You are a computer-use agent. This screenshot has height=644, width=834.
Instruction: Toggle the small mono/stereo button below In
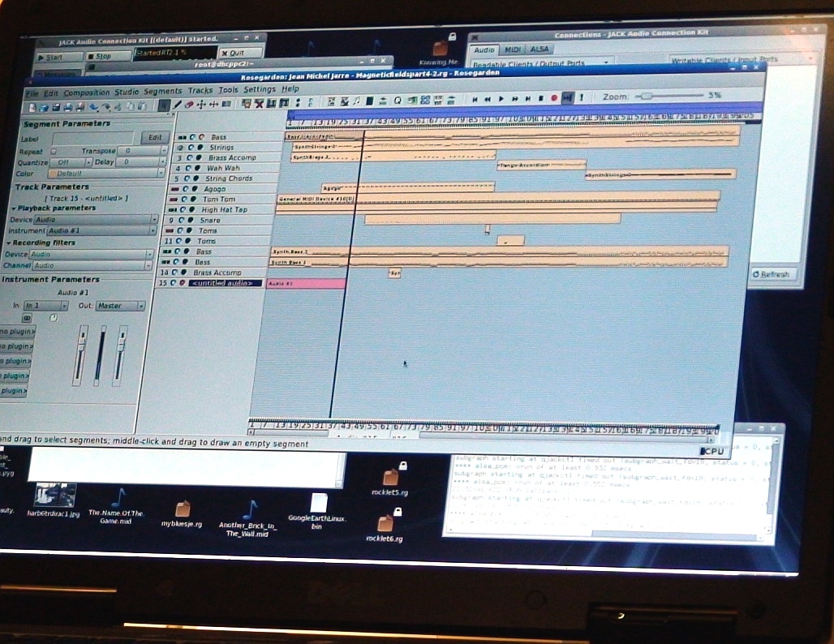coord(27,317)
